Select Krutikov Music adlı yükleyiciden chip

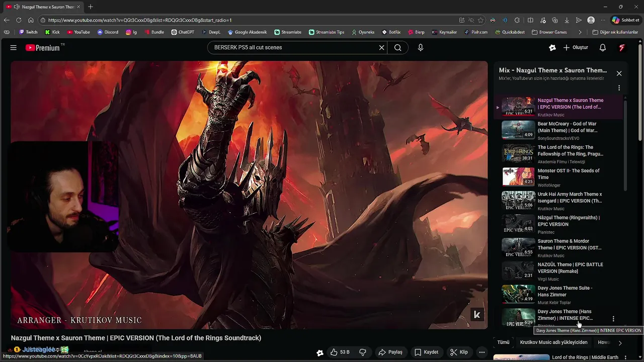[x=554, y=342]
